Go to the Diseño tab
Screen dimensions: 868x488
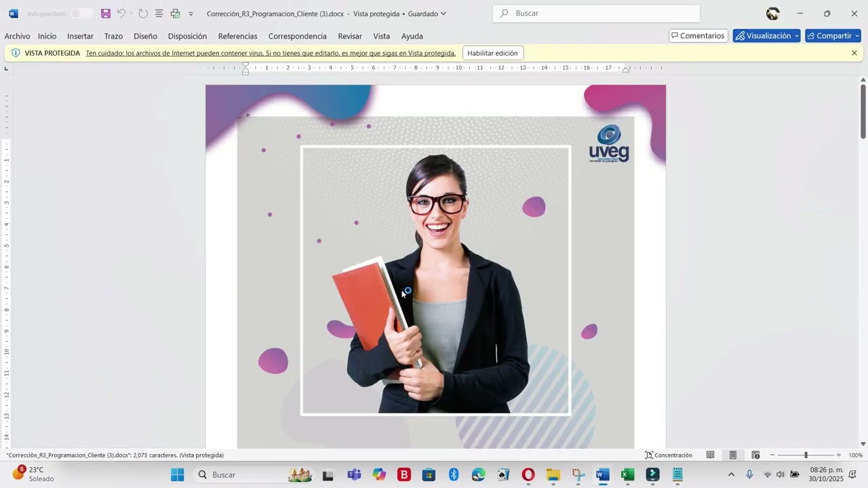click(x=145, y=36)
